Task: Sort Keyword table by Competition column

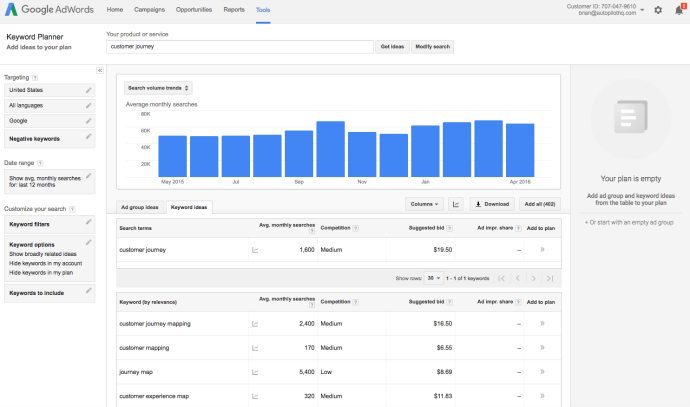Action: point(335,302)
